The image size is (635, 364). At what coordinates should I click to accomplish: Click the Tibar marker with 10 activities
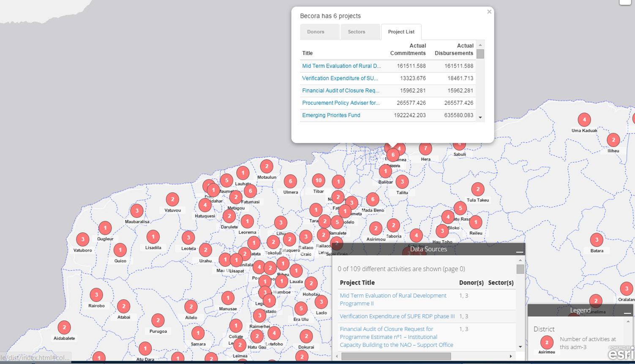(x=319, y=180)
